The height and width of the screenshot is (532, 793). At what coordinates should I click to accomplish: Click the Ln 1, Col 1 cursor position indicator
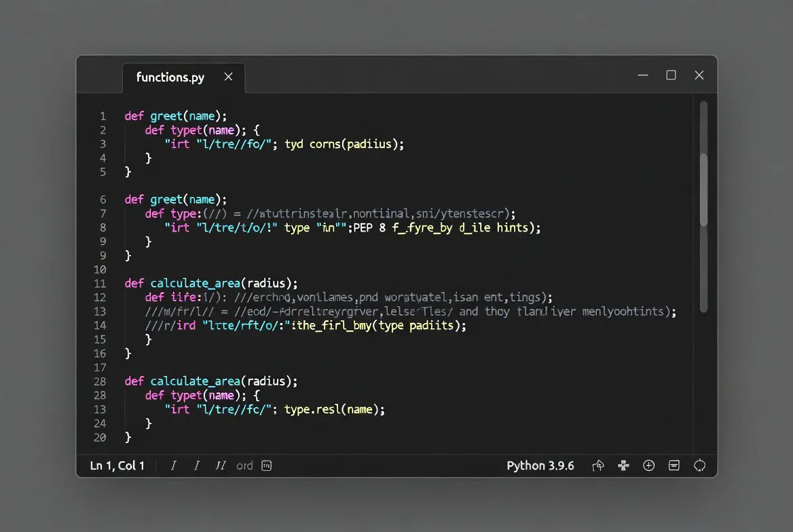coord(117,465)
